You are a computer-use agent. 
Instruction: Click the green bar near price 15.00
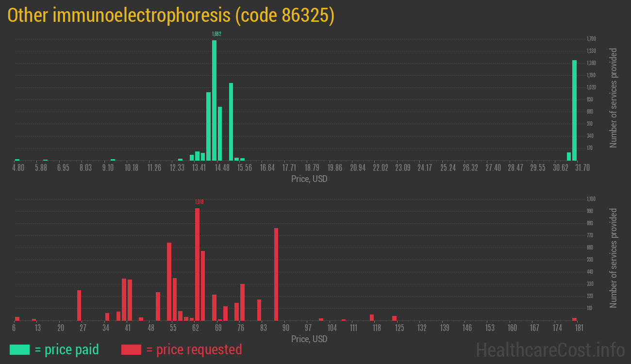pos(231,121)
